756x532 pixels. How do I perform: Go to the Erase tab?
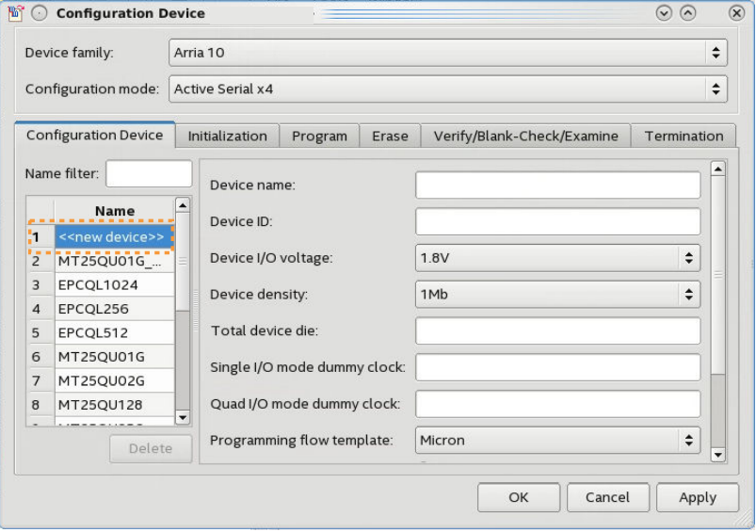coord(390,137)
